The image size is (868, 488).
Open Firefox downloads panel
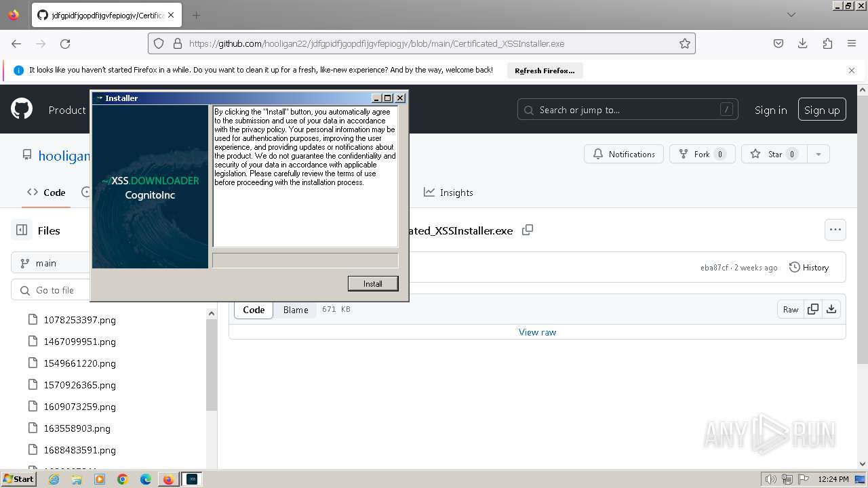(x=803, y=43)
